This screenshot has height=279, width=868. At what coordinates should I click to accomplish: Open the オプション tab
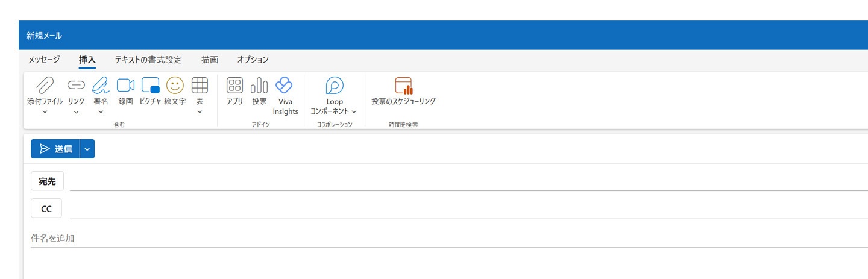pyautogui.click(x=253, y=60)
